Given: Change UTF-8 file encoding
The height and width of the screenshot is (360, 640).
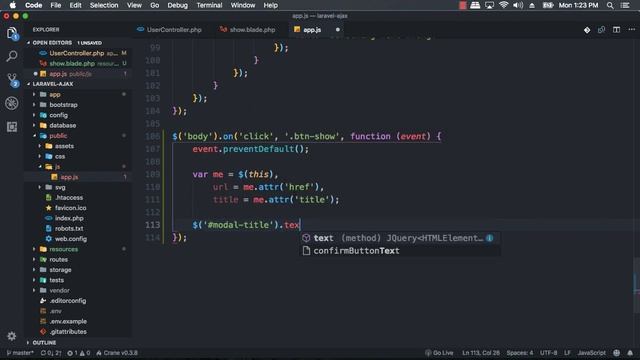Looking at the screenshot, I should tap(549, 353).
